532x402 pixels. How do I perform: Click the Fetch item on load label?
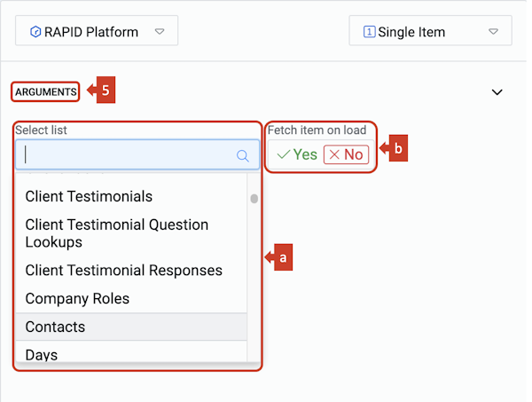(x=317, y=130)
